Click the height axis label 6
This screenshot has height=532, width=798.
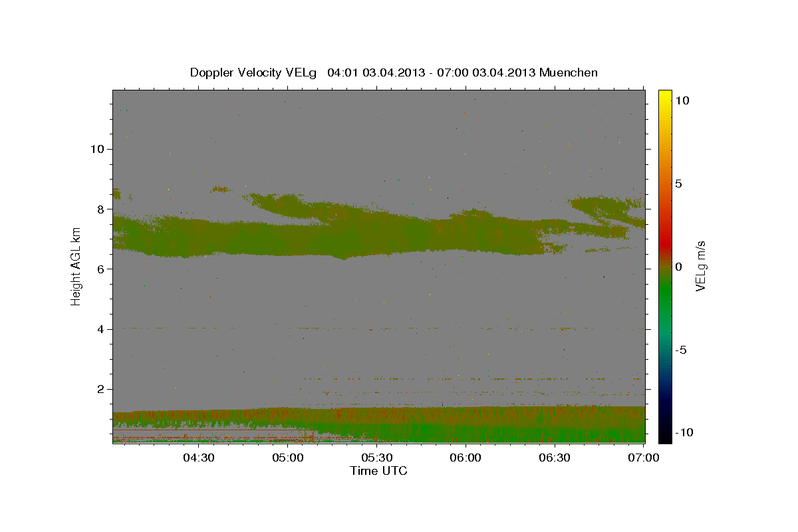click(x=99, y=269)
